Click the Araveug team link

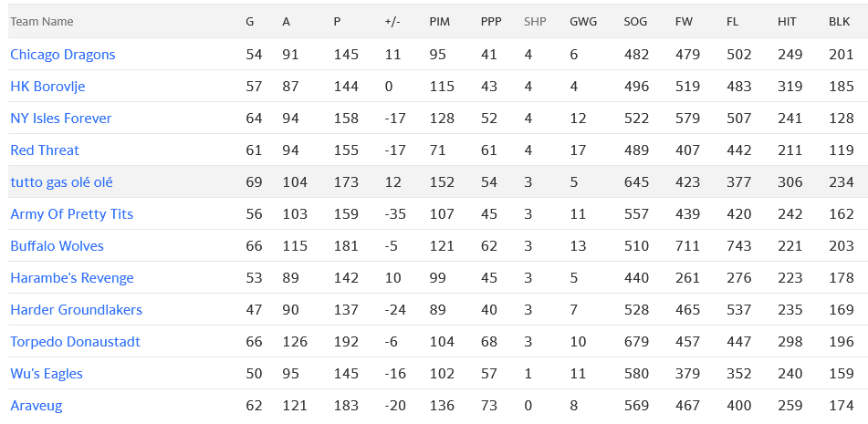(x=37, y=406)
